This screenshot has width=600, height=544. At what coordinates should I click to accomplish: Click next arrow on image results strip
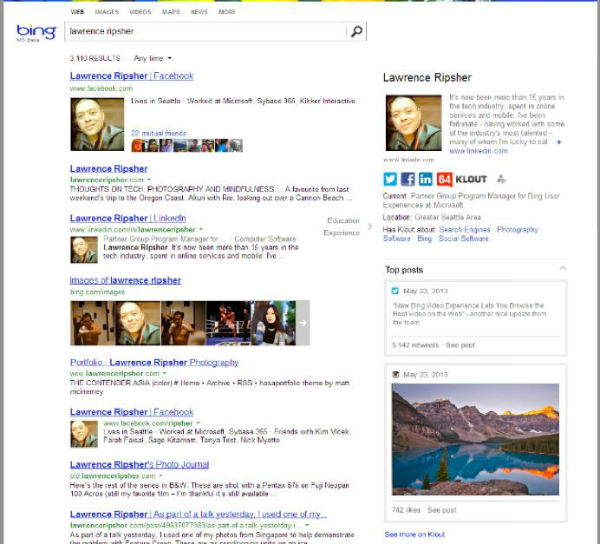coord(303,323)
